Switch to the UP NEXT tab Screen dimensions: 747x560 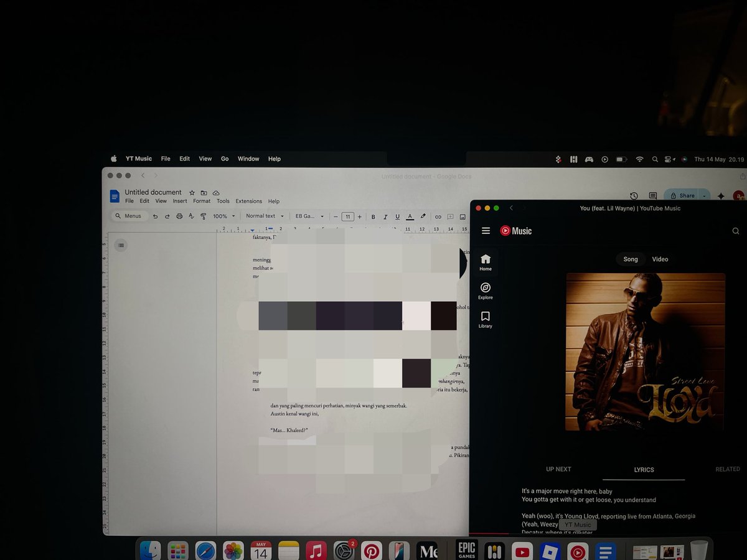(558, 469)
